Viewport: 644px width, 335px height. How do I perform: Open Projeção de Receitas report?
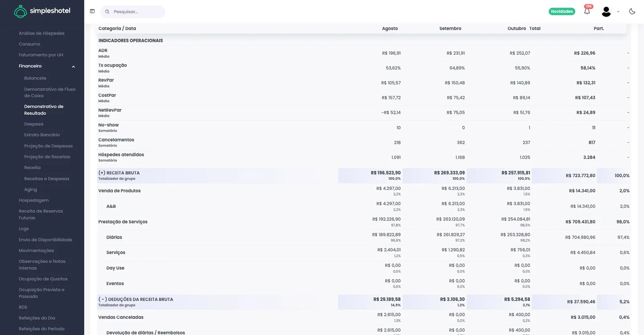[47, 157]
